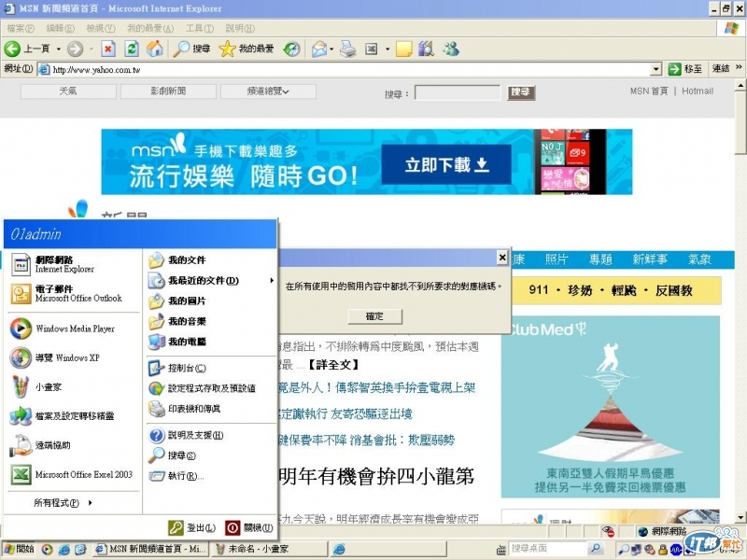
Task: Refresh the page with the green arrows icon
Action: pyautogui.click(x=132, y=49)
